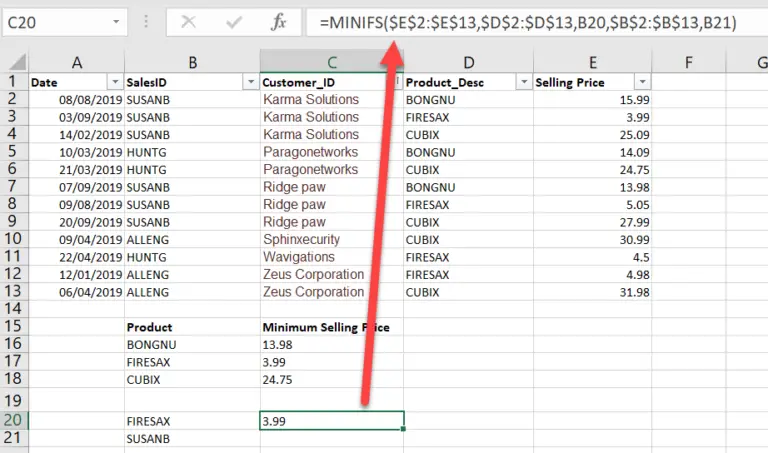The image size is (768, 453).
Task: Open the Insert Function fx button
Action: [x=278, y=22]
